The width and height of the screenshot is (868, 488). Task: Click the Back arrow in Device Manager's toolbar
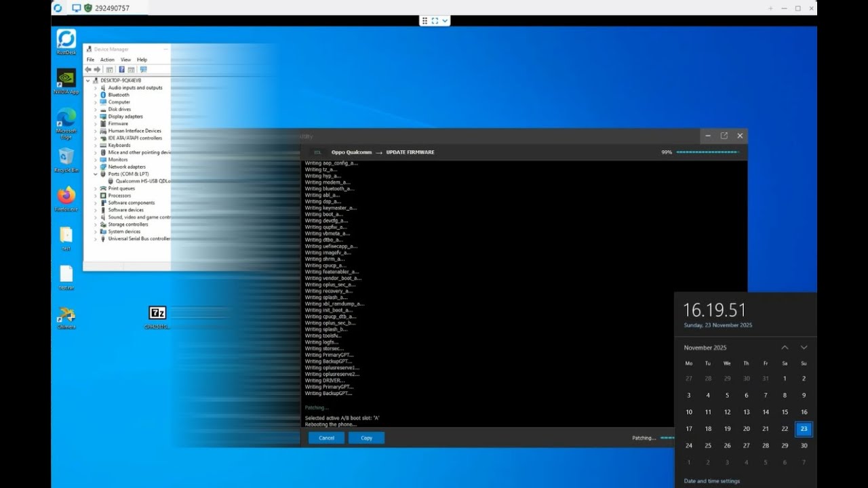[x=88, y=69]
